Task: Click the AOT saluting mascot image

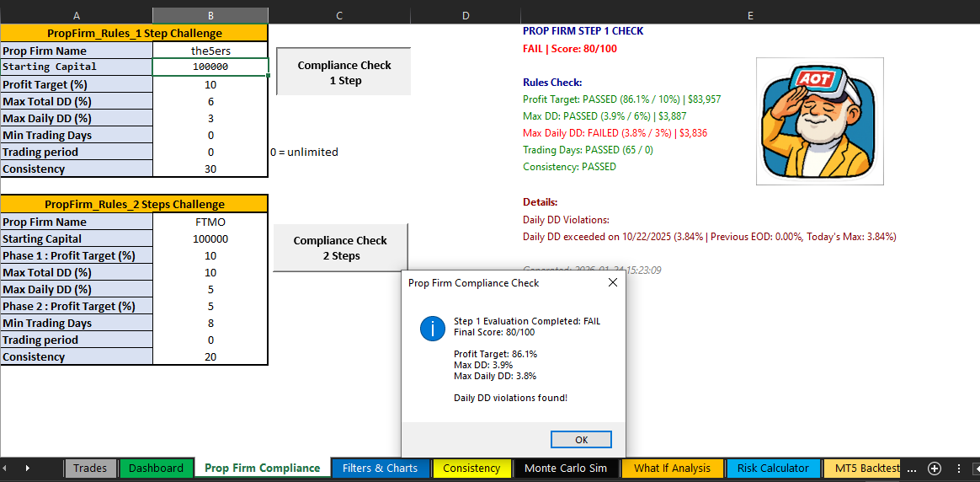Action: (819, 121)
